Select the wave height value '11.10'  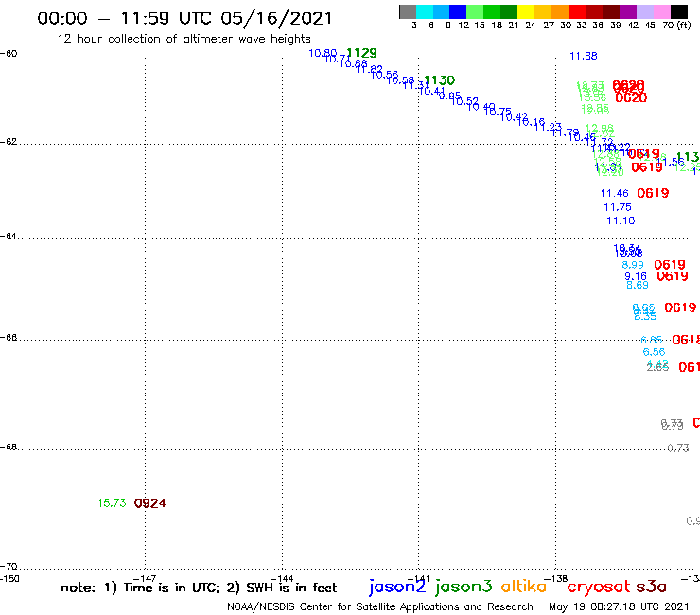pyautogui.click(x=621, y=220)
